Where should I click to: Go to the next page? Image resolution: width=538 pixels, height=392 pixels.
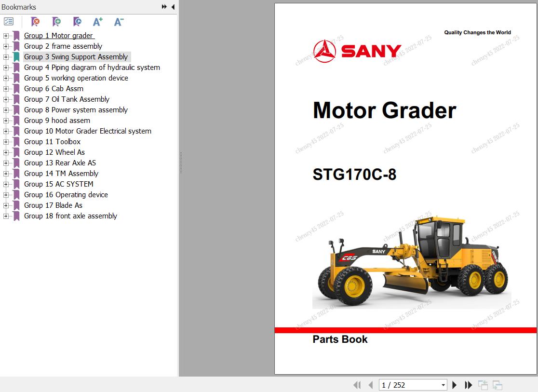coord(454,385)
